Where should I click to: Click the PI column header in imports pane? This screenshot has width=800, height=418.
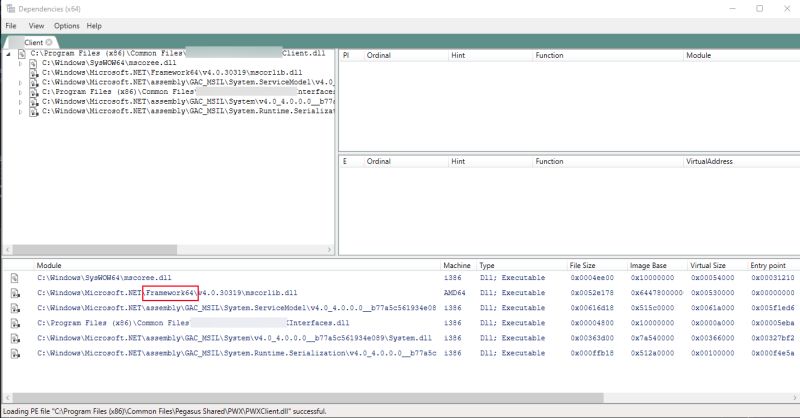[x=351, y=55]
